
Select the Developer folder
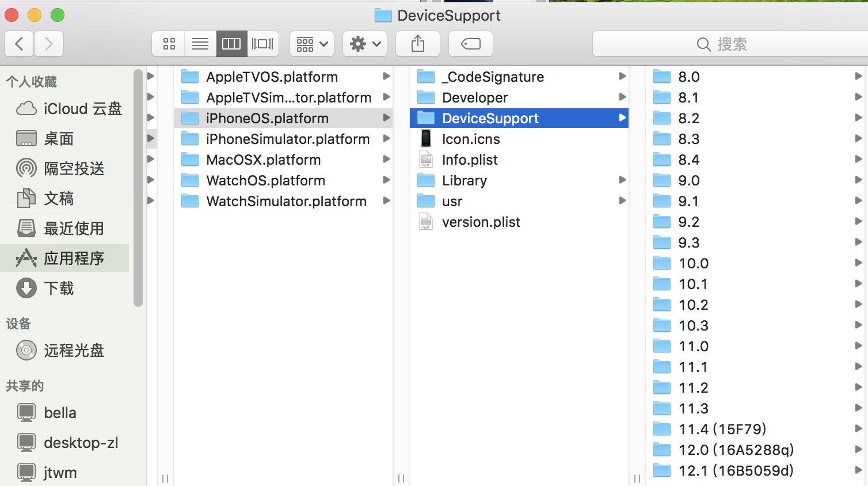click(519, 97)
